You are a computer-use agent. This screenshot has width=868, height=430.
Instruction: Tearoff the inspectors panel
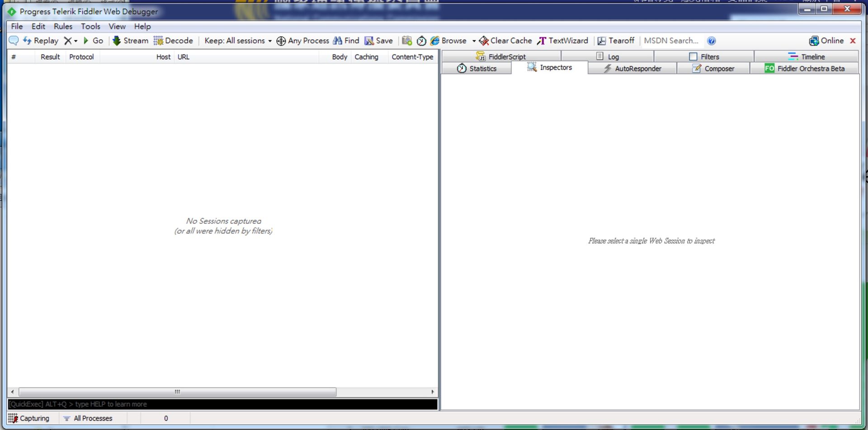[x=616, y=41]
